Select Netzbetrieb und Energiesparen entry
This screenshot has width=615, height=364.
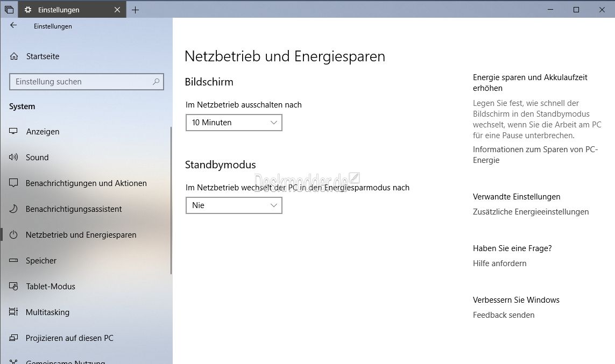pyautogui.click(x=81, y=235)
